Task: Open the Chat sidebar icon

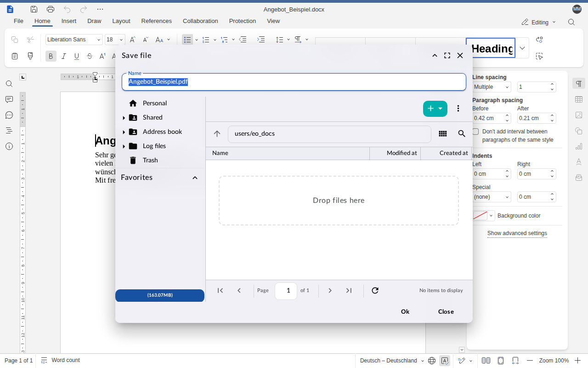Action: pyautogui.click(x=9, y=115)
